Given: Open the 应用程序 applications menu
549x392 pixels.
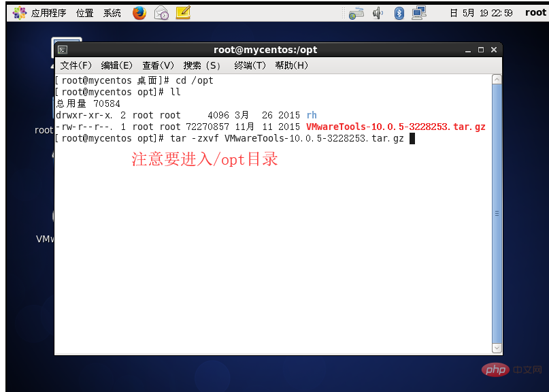Looking at the screenshot, I should (x=48, y=14).
